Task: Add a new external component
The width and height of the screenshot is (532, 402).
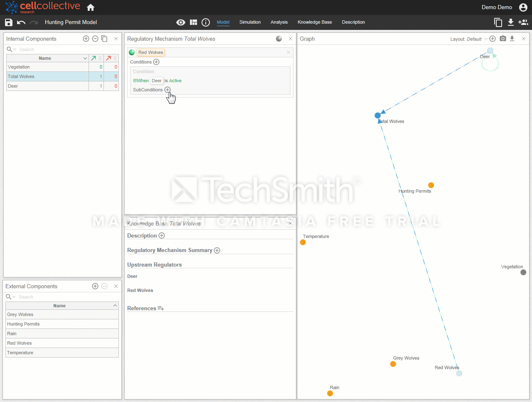Action: click(95, 286)
